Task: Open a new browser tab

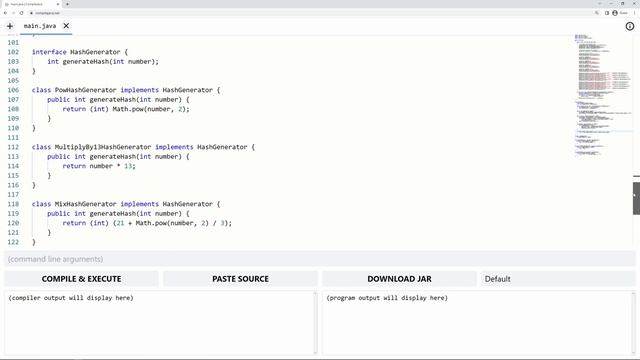Action: click(x=67, y=4)
